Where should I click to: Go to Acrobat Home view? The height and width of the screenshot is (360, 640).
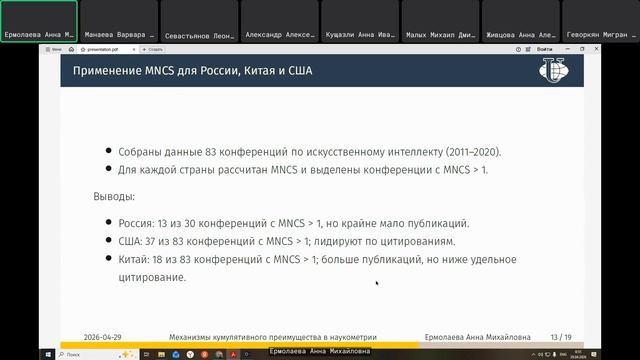71,49
